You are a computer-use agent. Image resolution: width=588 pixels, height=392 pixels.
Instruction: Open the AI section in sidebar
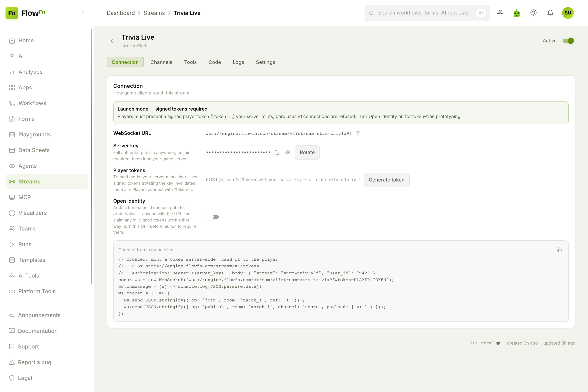pos(47,56)
